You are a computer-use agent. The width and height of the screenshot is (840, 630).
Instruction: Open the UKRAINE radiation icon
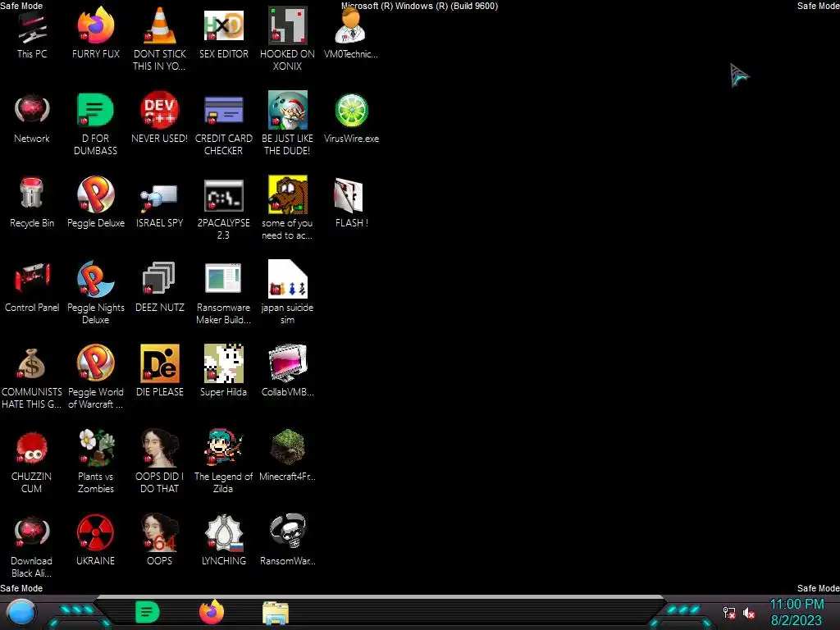pyautogui.click(x=95, y=532)
